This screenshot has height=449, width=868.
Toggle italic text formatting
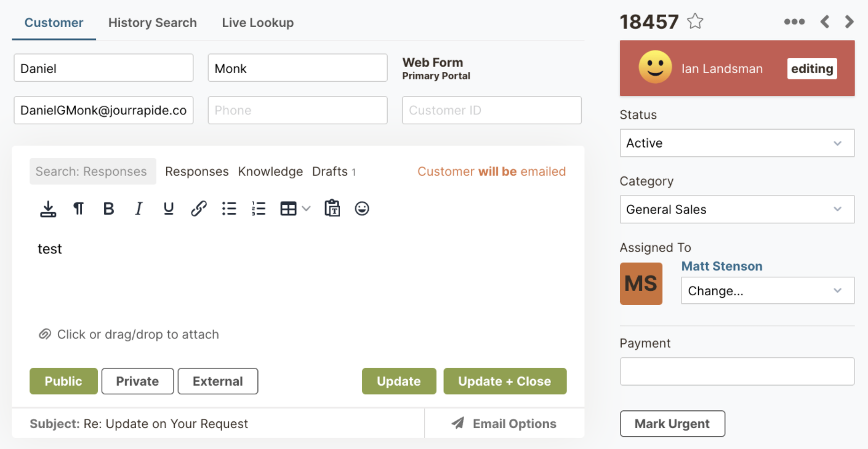(139, 209)
